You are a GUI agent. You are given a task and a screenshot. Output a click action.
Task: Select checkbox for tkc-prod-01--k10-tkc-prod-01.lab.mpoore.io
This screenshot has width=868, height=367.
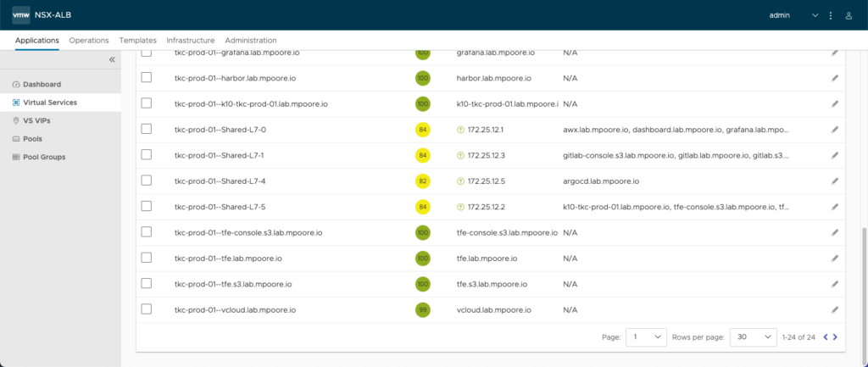(146, 103)
